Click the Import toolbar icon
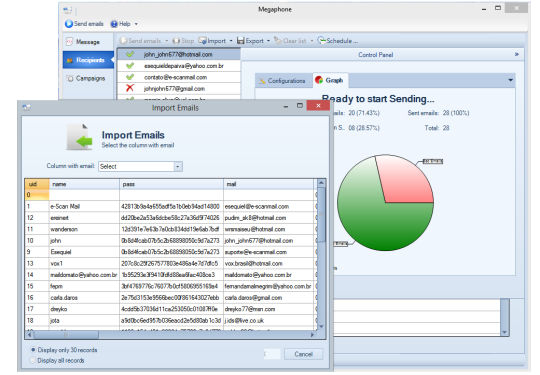The height and width of the screenshot is (375, 540). click(202, 41)
